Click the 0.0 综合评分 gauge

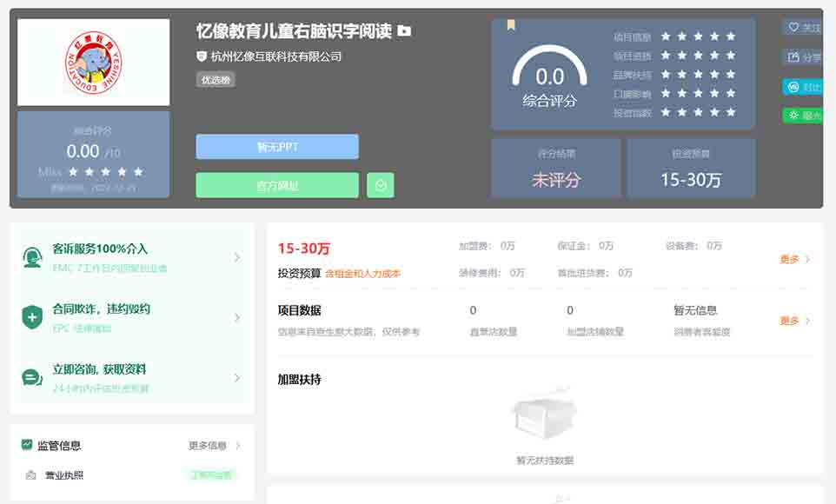(x=550, y=77)
